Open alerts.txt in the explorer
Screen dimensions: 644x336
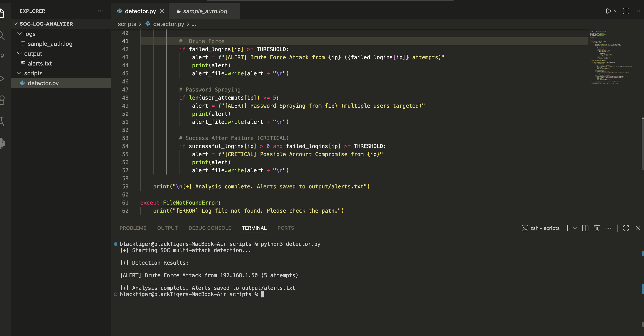39,63
